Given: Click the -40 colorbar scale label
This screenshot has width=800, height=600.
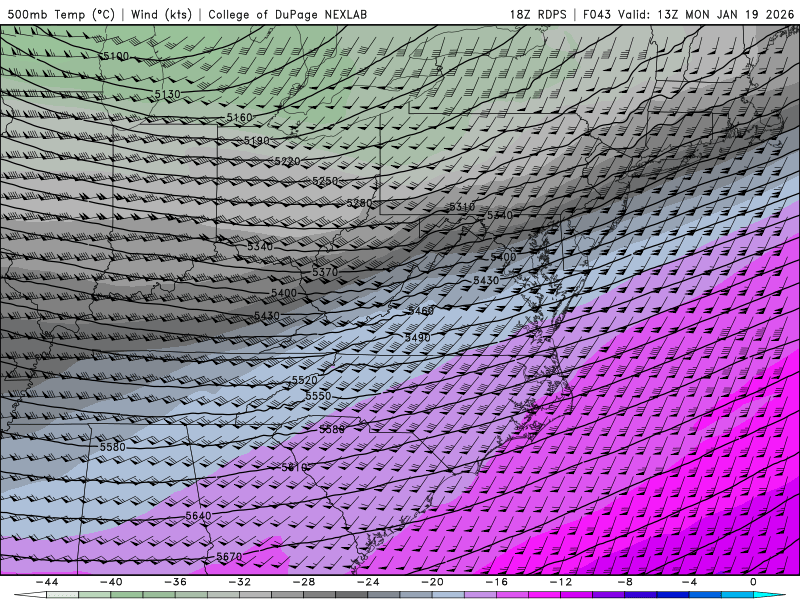Looking at the screenshot, I should click(x=111, y=582).
